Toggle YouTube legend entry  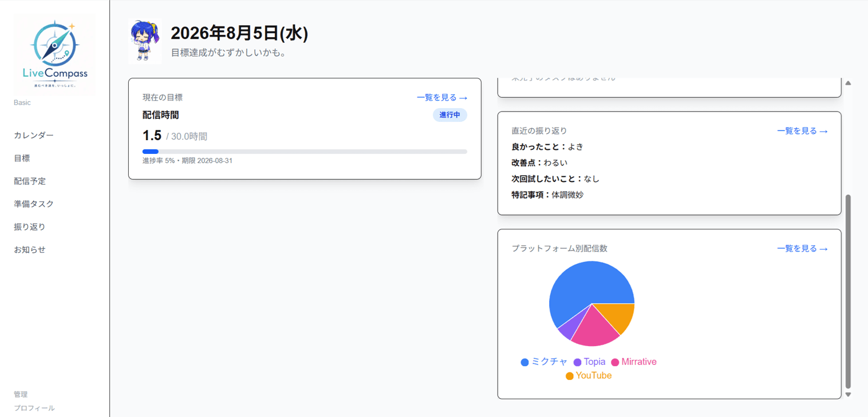click(589, 376)
